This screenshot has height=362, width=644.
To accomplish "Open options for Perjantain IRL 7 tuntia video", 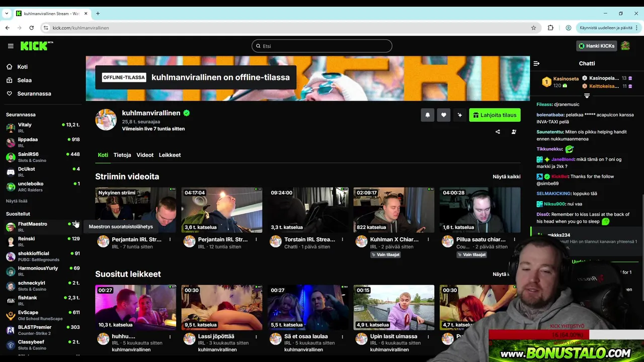I will coord(170,239).
